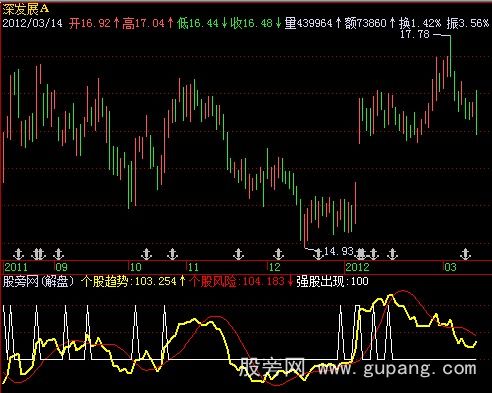Select the arrow marker icon near the 11 label
This screenshot has height=393, width=492.
[172, 254]
